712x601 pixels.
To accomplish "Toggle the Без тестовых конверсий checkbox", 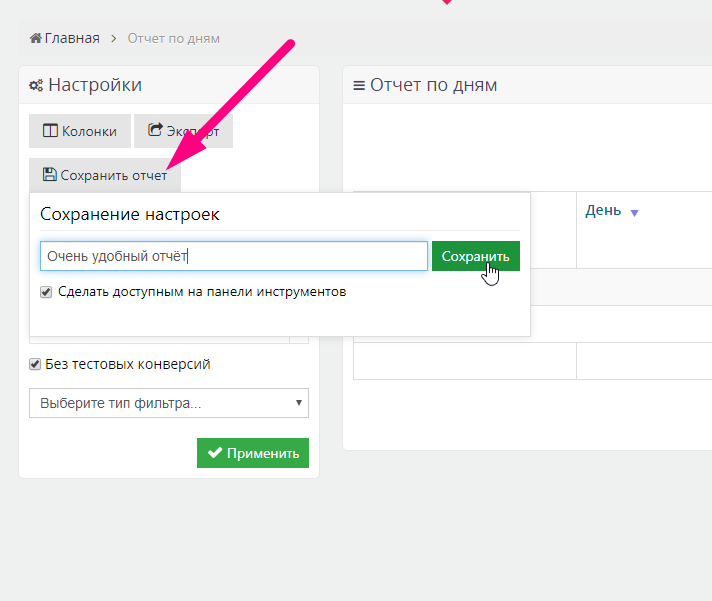I will pos(35,364).
